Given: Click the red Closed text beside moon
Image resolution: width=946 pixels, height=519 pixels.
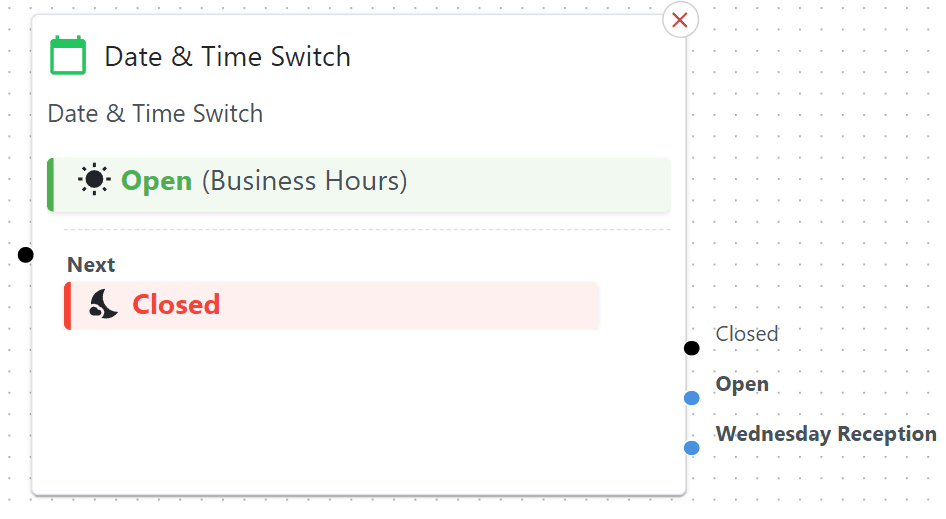Looking at the screenshot, I should tap(176, 304).
